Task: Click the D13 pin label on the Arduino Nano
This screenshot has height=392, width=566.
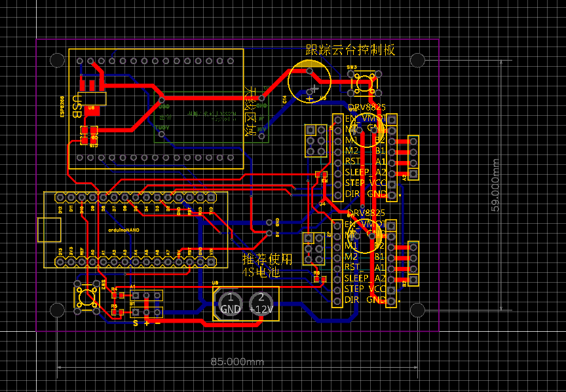Action: click(x=60, y=251)
